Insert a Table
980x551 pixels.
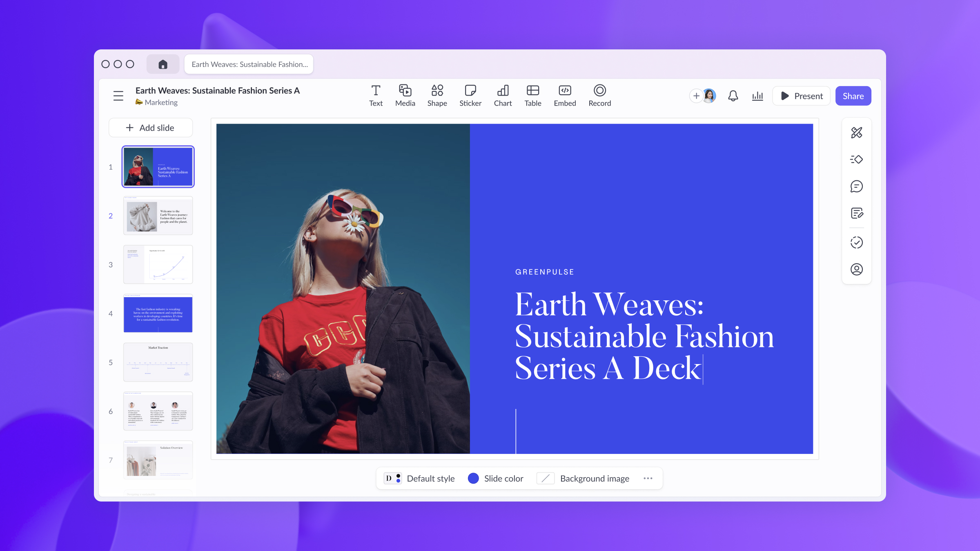click(533, 96)
